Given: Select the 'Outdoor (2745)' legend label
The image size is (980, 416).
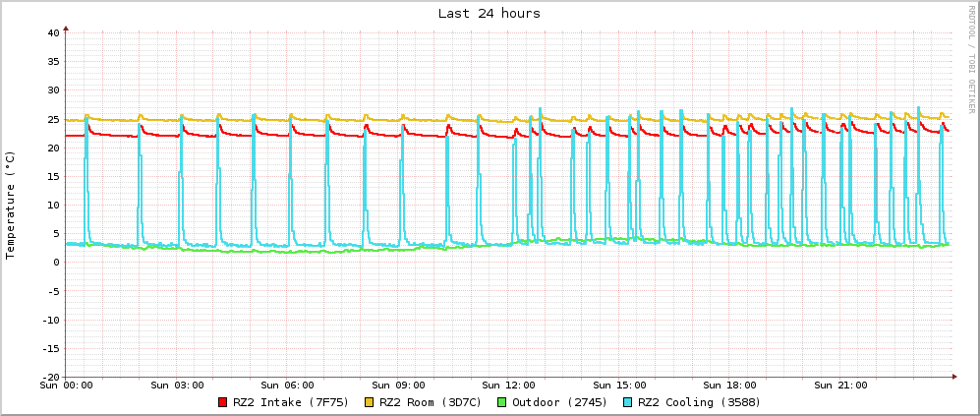Looking at the screenshot, I should (559, 402).
